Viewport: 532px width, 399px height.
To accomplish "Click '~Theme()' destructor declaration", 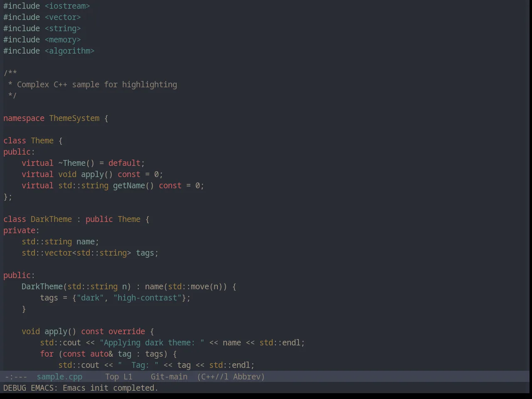I will point(76,163).
